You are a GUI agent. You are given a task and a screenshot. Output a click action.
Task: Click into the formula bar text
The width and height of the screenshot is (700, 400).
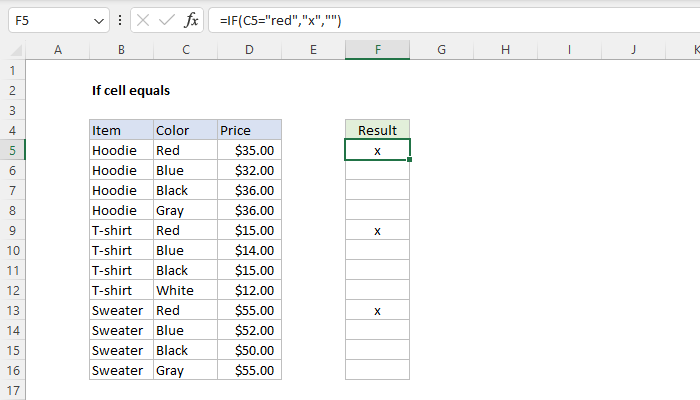tap(450, 20)
